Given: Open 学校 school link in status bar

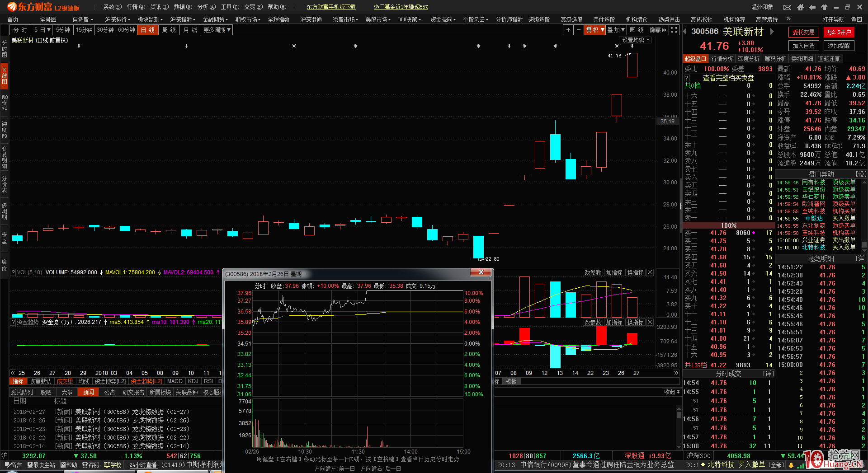Looking at the screenshot, I should (113, 465).
